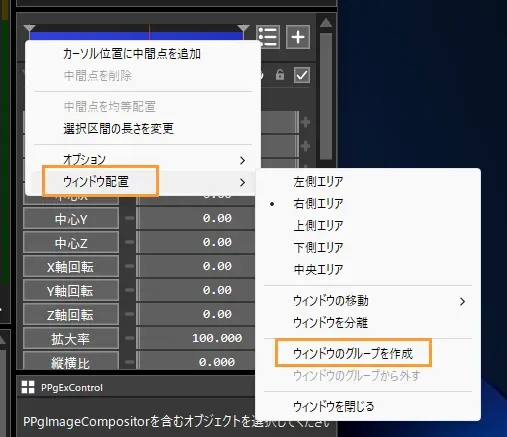Click the 拡大率 value 100.000
The width and height of the screenshot is (507, 437).
(x=217, y=338)
